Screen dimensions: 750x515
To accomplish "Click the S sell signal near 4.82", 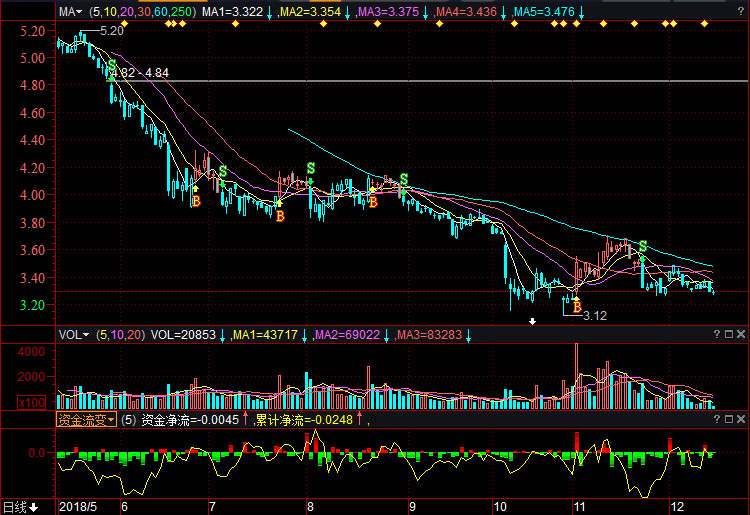I will [x=112, y=66].
